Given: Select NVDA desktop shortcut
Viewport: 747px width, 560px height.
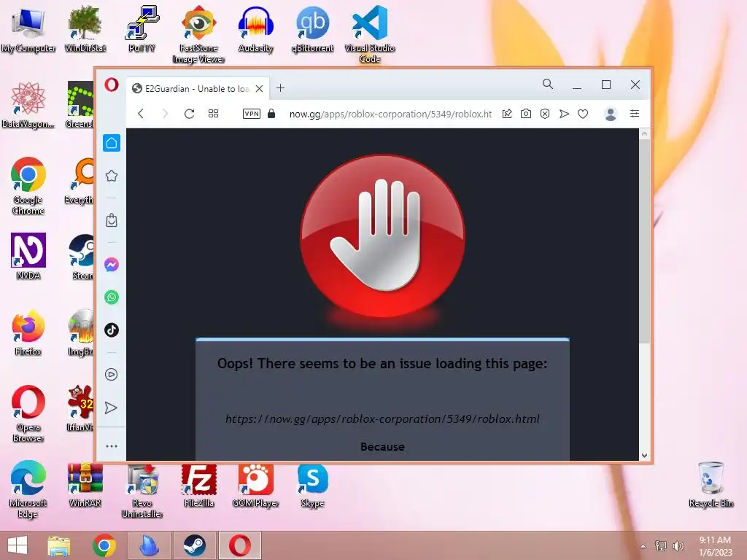Looking at the screenshot, I should tap(28, 256).
